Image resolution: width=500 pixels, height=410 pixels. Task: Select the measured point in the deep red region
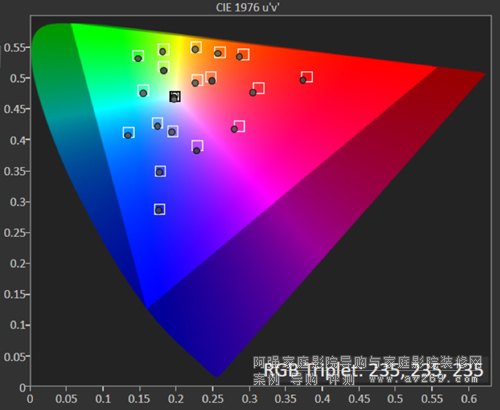303,80
